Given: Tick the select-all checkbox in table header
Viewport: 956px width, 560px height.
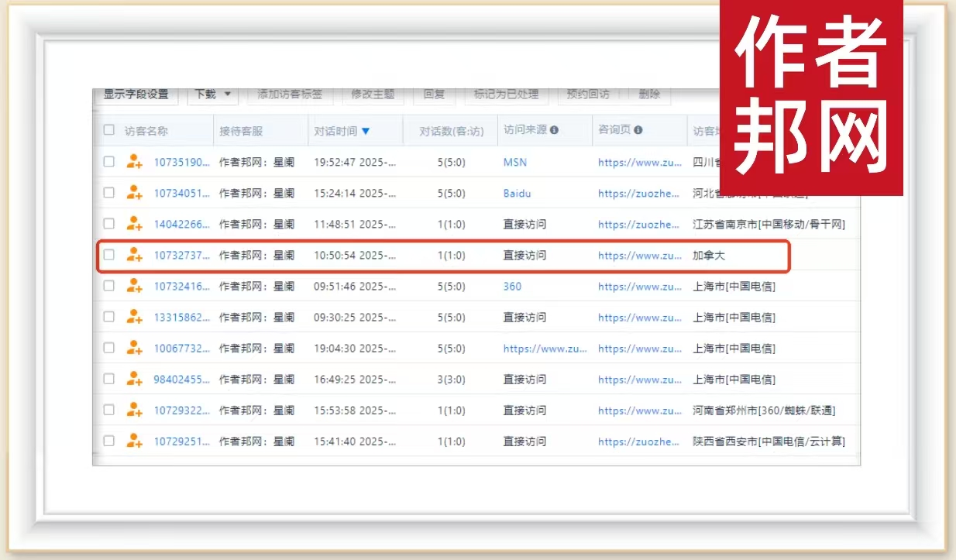Looking at the screenshot, I should pos(109,130).
